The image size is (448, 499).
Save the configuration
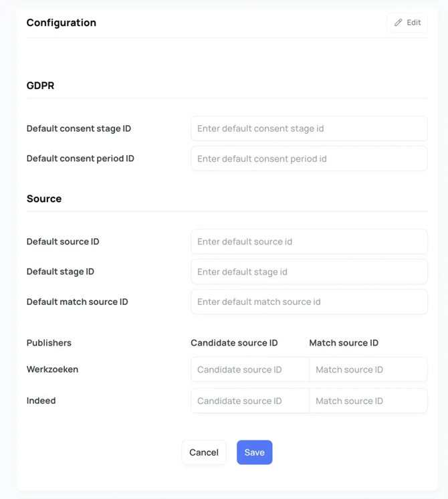[x=254, y=452]
